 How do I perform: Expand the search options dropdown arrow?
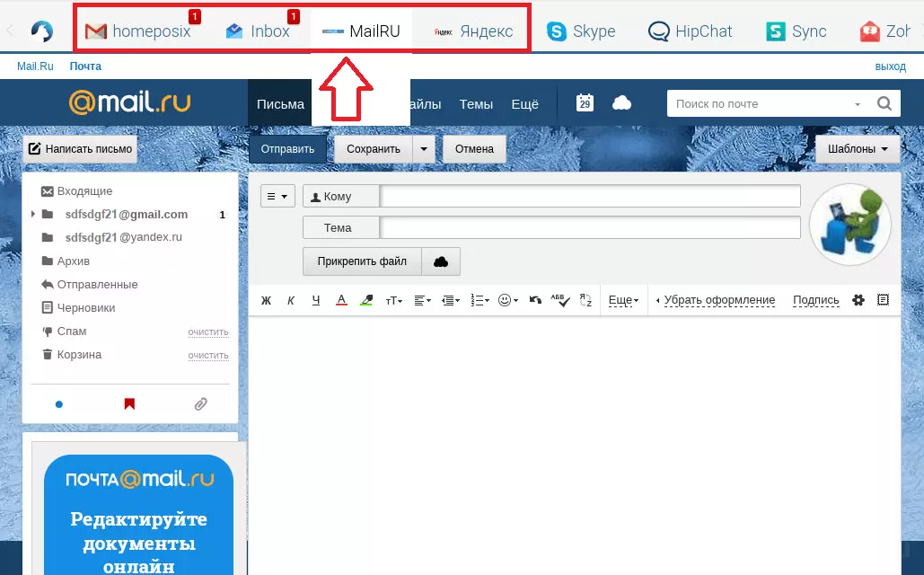click(858, 104)
